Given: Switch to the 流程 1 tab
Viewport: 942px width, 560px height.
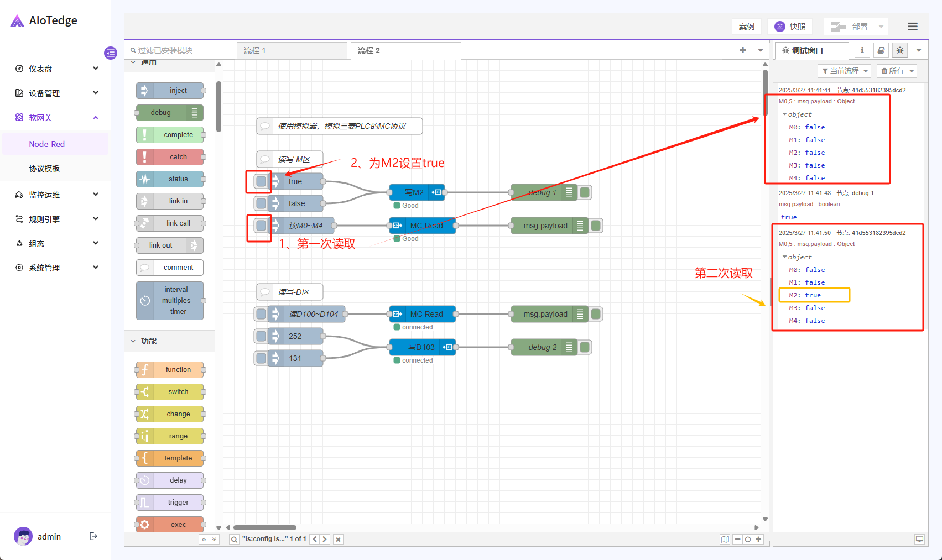Looking at the screenshot, I should (292, 50).
